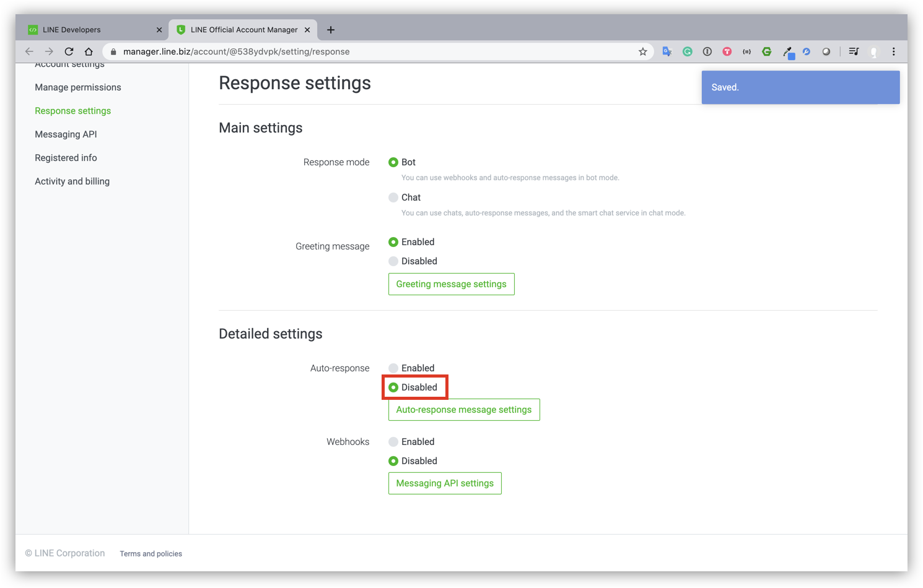Open Messaging API settings button
The width and height of the screenshot is (923, 588).
(x=445, y=483)
